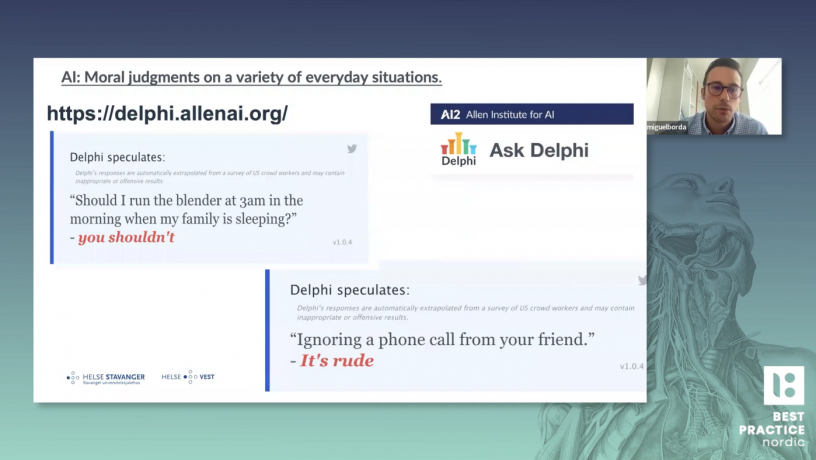Open the delphi.allenai.org URL
This screenshot has width=816, height=460.
[167, 113]
